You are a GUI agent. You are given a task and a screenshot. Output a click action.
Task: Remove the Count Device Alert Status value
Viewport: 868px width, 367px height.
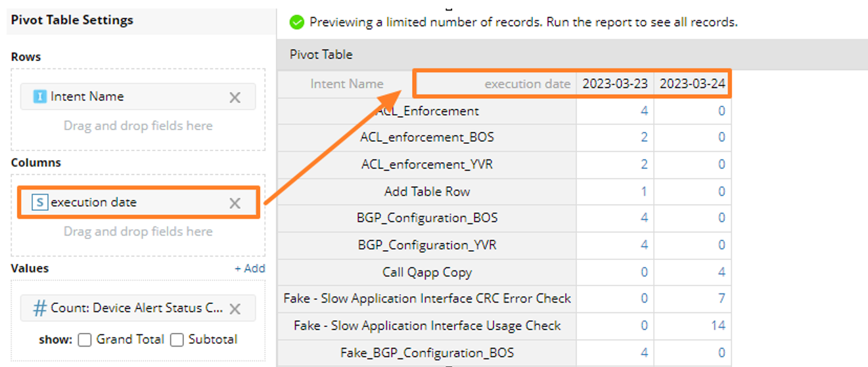pos(235,309)
